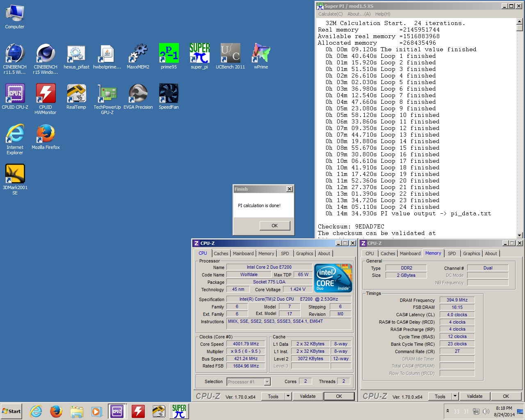Open prime95 desktop shortcut
Screen dimensions: 525x420
point(169,57)
